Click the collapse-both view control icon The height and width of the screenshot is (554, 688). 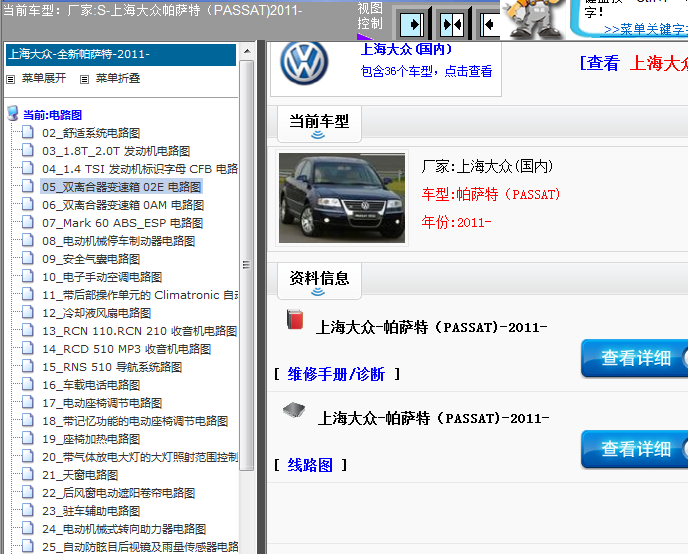(452, 25)
